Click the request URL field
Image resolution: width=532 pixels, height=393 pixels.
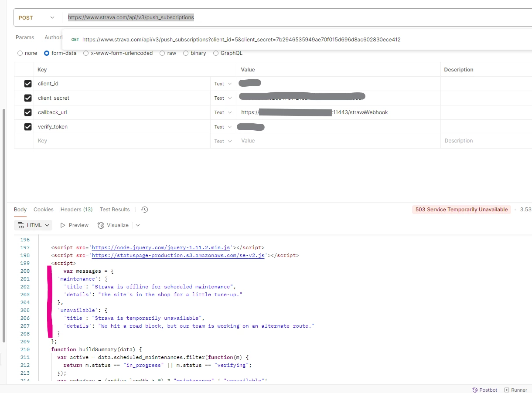(x=297, y=17)
